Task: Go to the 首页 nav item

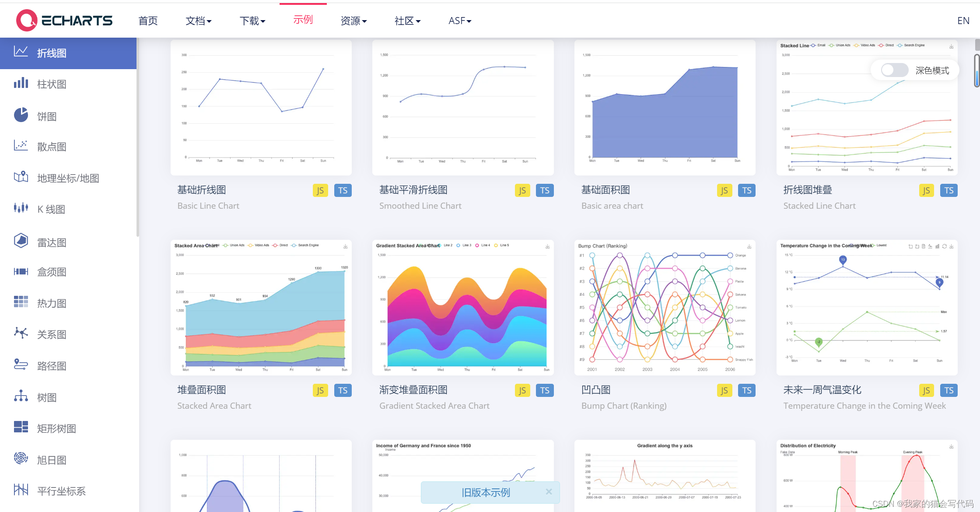Action: point(148,21)
